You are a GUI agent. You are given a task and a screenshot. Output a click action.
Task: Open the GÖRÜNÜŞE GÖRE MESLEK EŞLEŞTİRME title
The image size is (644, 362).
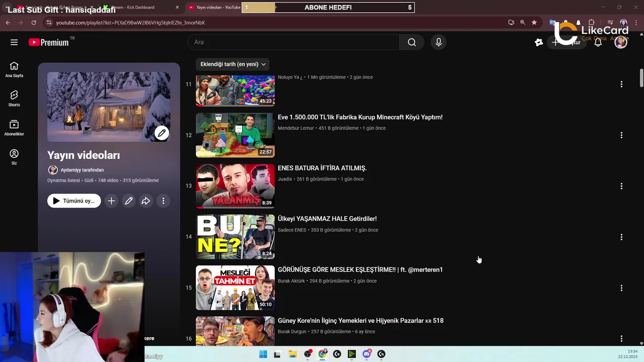pos(360,269)
